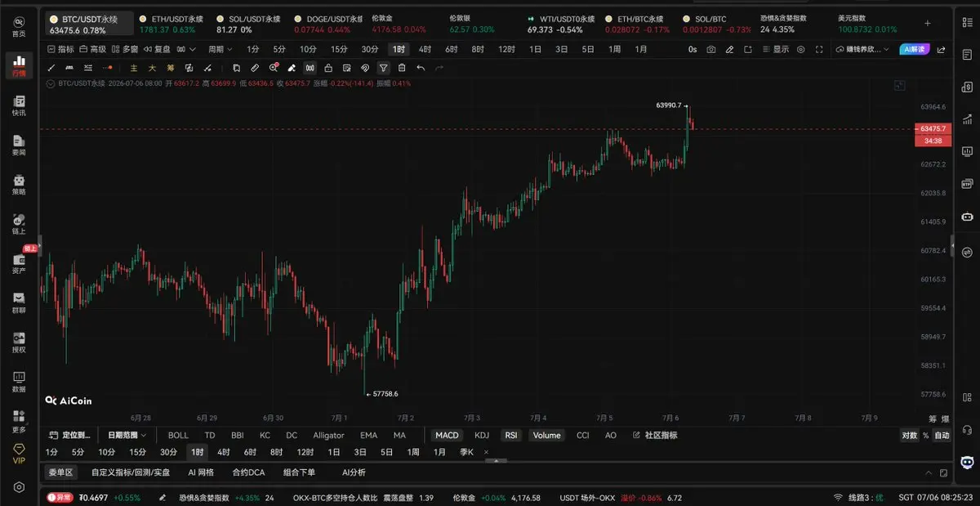Screen dimensions: 980x506
Task: Open the 周期 period dropdown
Action: coord(219,49)
